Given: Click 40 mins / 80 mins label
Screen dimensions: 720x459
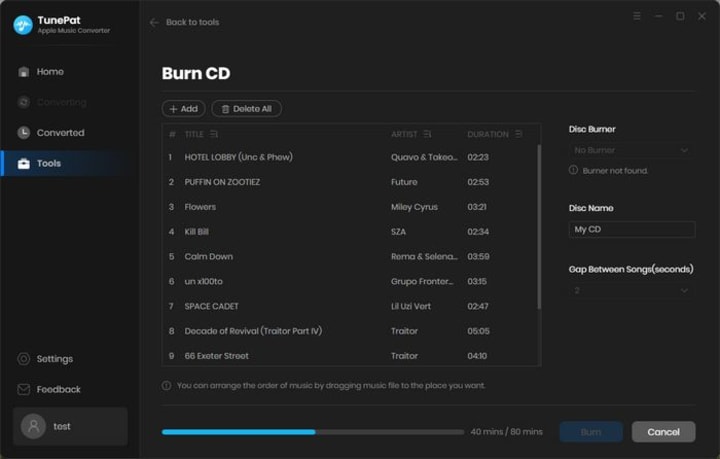Looking at the screenshot, I should click(506, 432).
